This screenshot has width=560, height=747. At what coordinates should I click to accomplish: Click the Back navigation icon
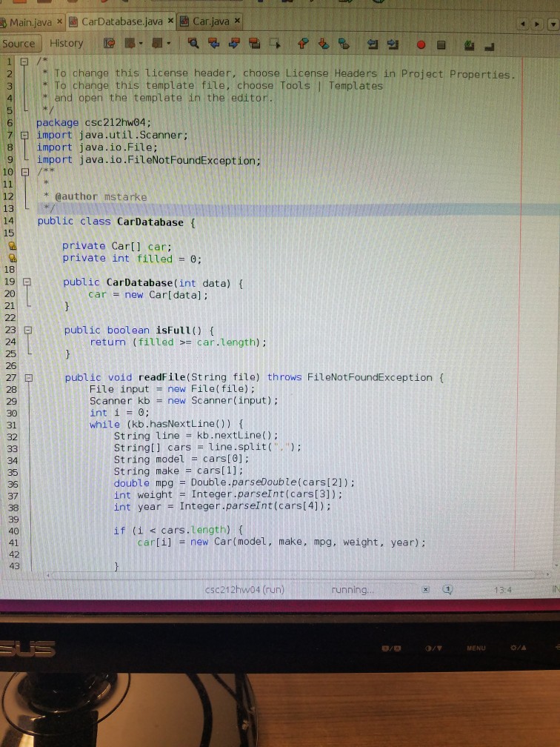tap(129, 44)
